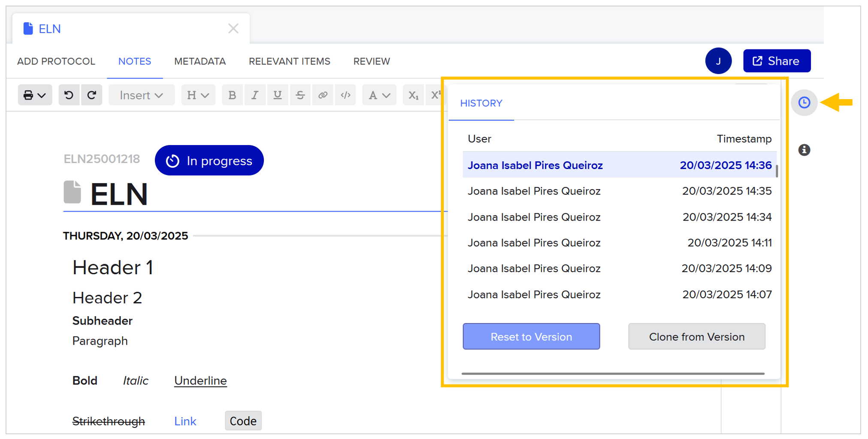Toggle inline code formatting icon
868x439 pixels.
pyautogui.click(x=346, y=95)
